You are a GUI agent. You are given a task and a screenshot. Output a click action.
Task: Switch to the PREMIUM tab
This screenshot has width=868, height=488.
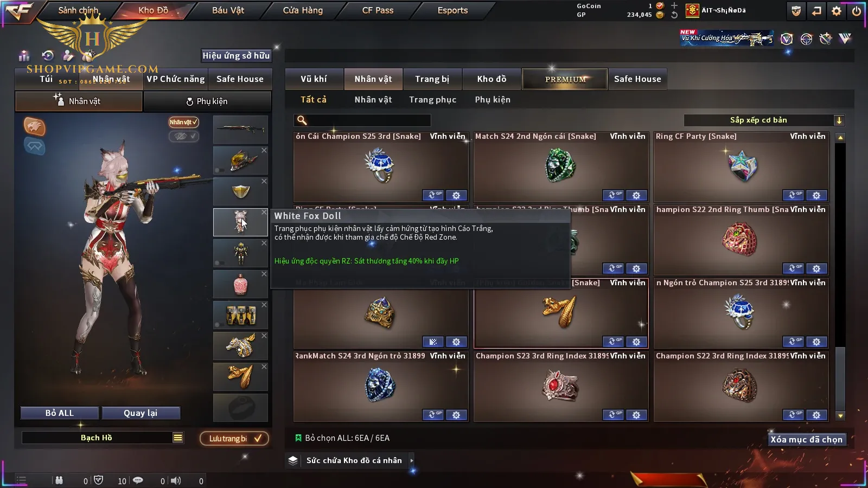coord(565,79)
